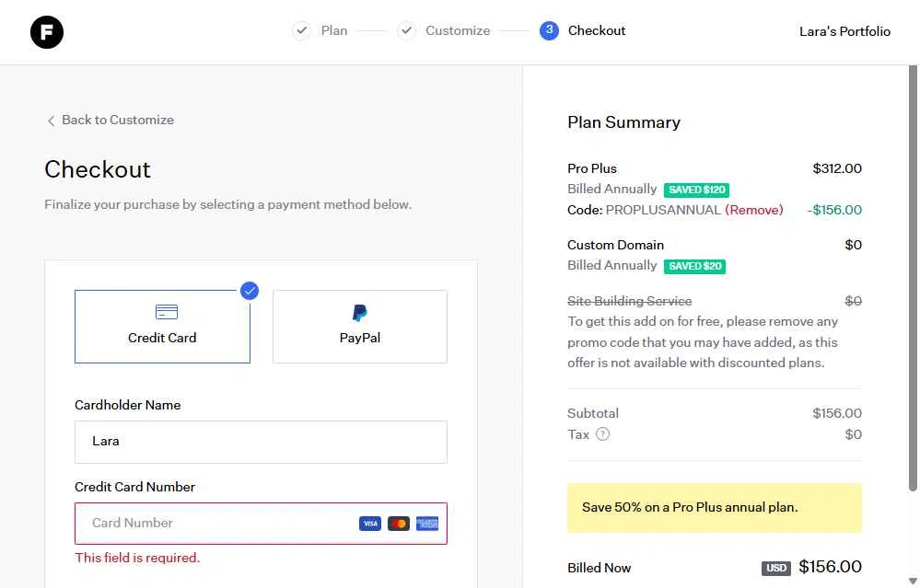Click the Billed Now total $156.00
Image resolution: width=920 pixels, height=588 pixels.
pos(831,567)
